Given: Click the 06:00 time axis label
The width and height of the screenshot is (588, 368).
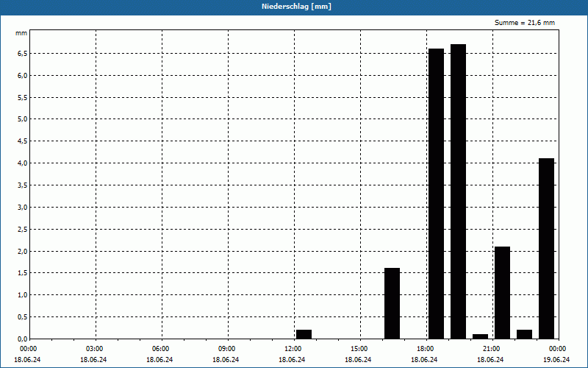Looking at the screenshot, I should [x=161, y=348].
